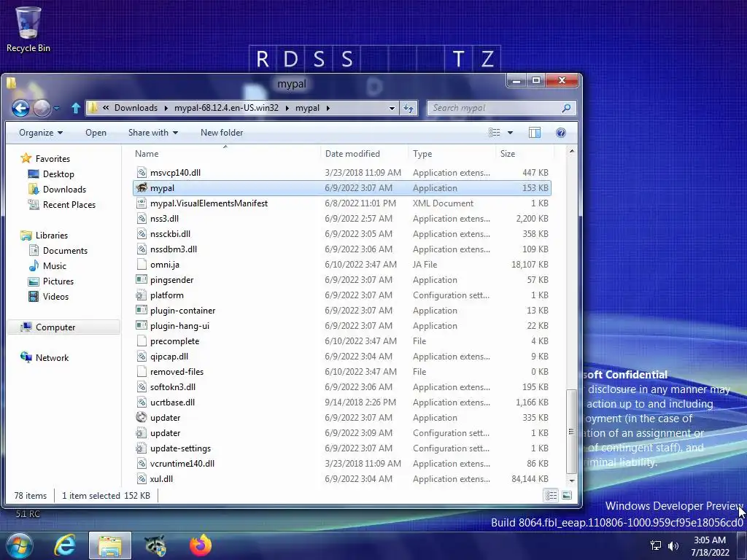747x560 pixels.
Task: Open the address bar history dropdown
Action: click(392, 108)
